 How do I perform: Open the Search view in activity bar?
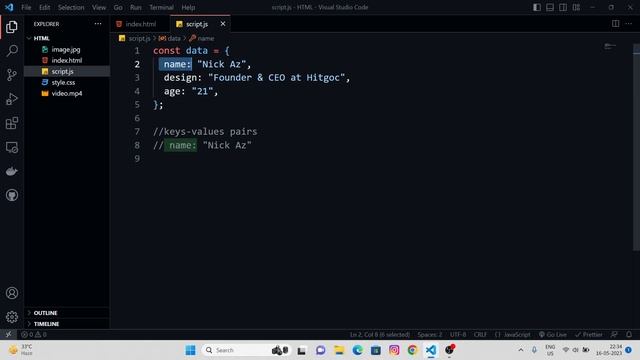point(12,51)
